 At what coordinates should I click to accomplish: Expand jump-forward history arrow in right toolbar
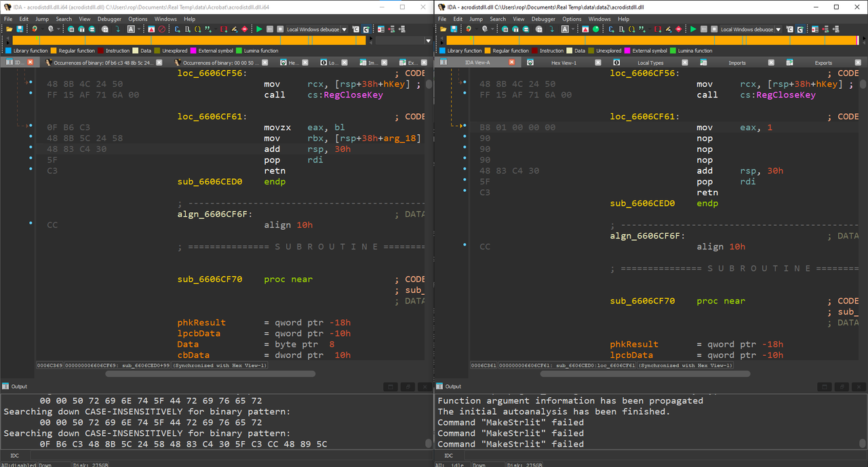[x=492, y=29]
